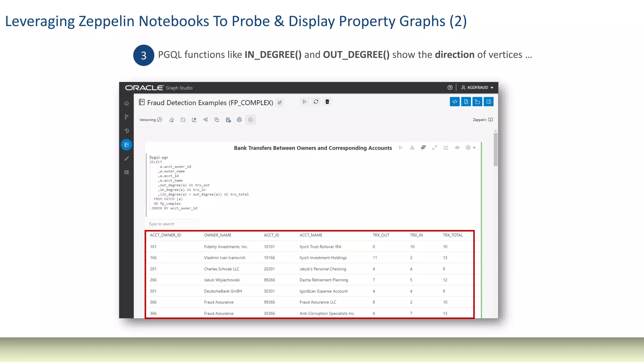The width and height of the screenshot is (644, 362).
Task: Sort by ACCT_OWNER_ID column header
Action: point(165,235)
